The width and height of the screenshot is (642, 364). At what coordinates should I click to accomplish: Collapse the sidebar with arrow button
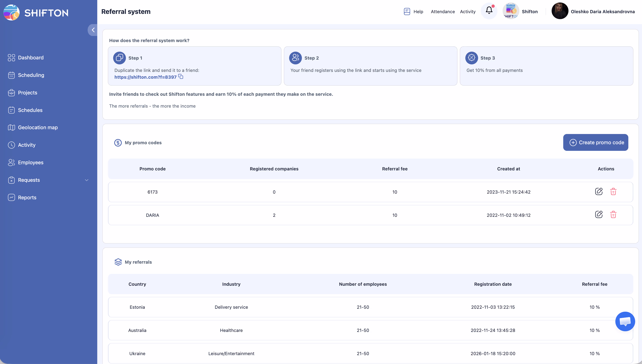[93, 30]
